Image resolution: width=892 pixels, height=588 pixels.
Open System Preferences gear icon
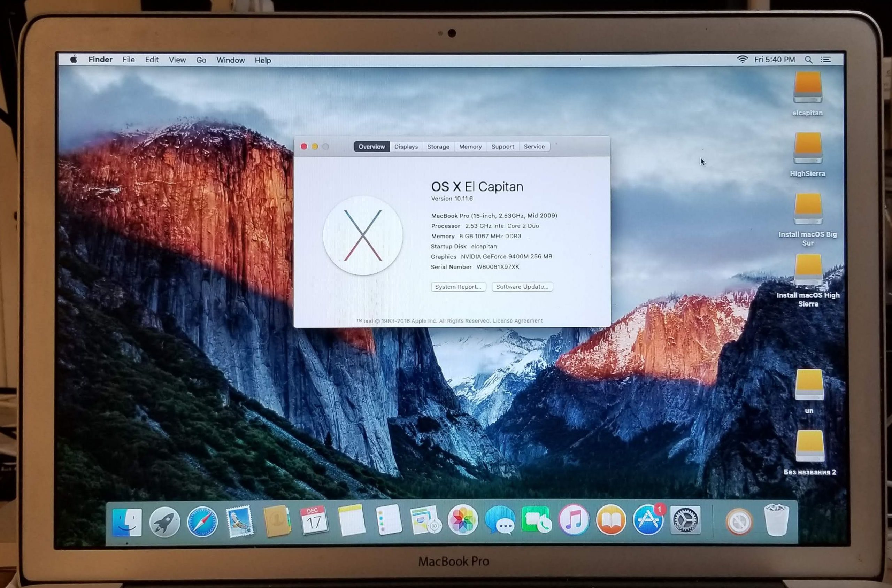[x=685, y=520]
